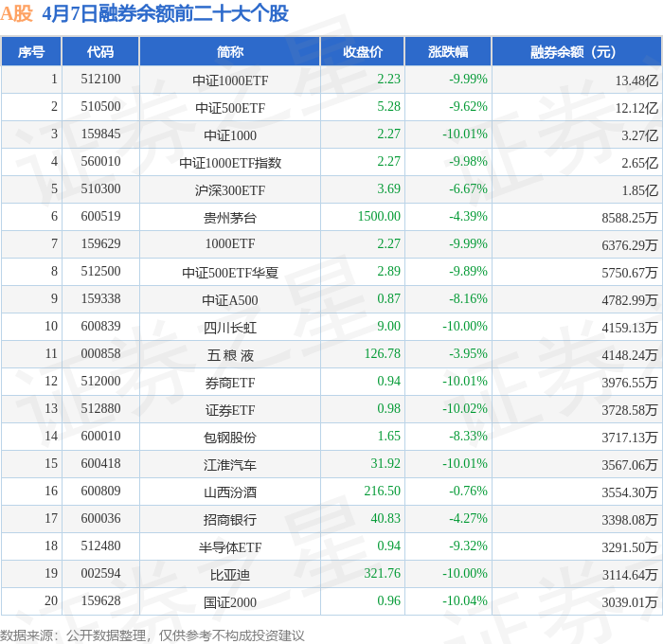Click the closing price 31.92
The width and height of the screenshot is (663, 644).
(x=385, y=464)
